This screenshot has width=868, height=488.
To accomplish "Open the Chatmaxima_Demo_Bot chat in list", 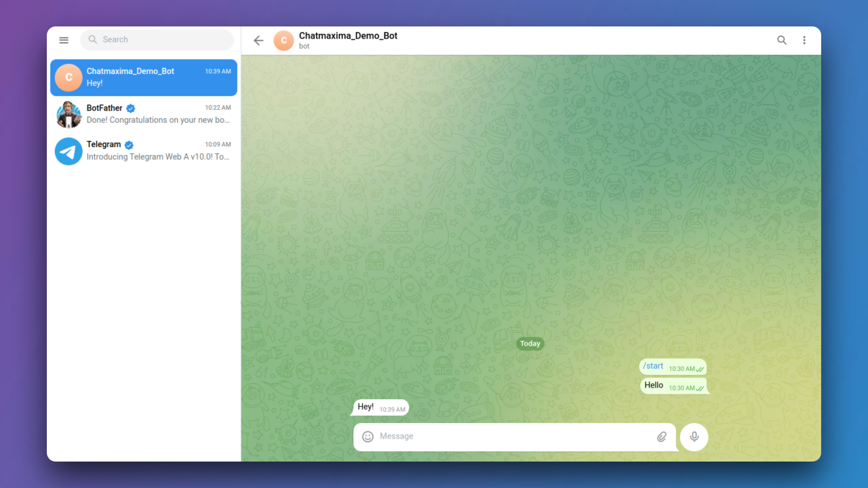I will coord(144,77).
